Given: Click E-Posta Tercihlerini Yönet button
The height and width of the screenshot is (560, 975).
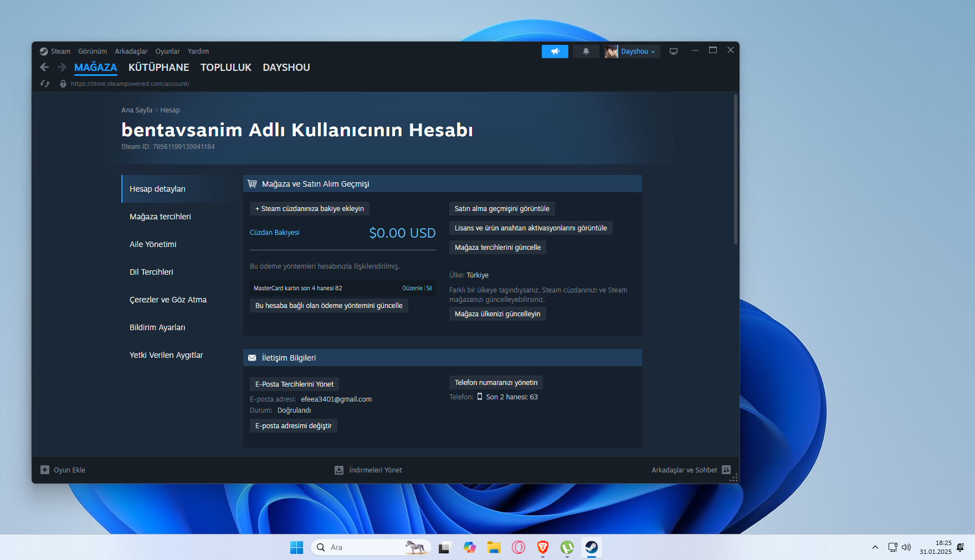Looking at the screenshot, I should point(294,384).
